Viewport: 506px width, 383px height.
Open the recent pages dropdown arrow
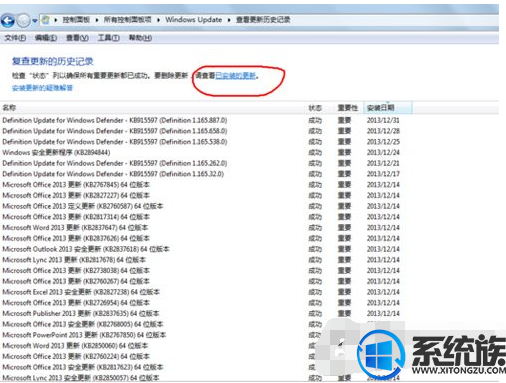(x=35, y=21)
